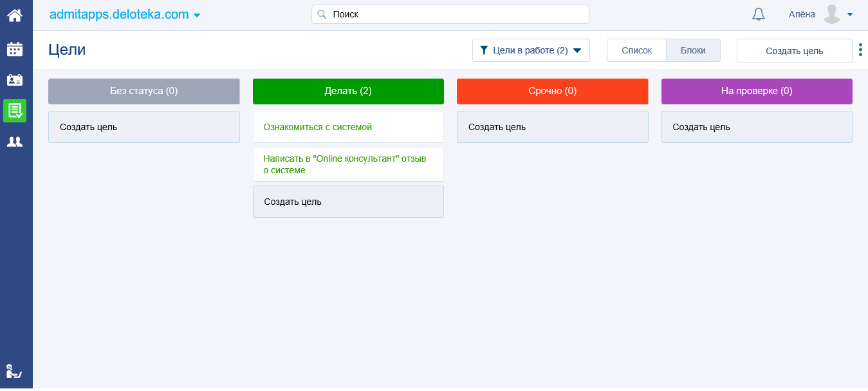This screenshot has height=391, width=868.
Task: Click the red 'Срочно (0)' column header
Action: pyautogui.click(x=553, y=91)
